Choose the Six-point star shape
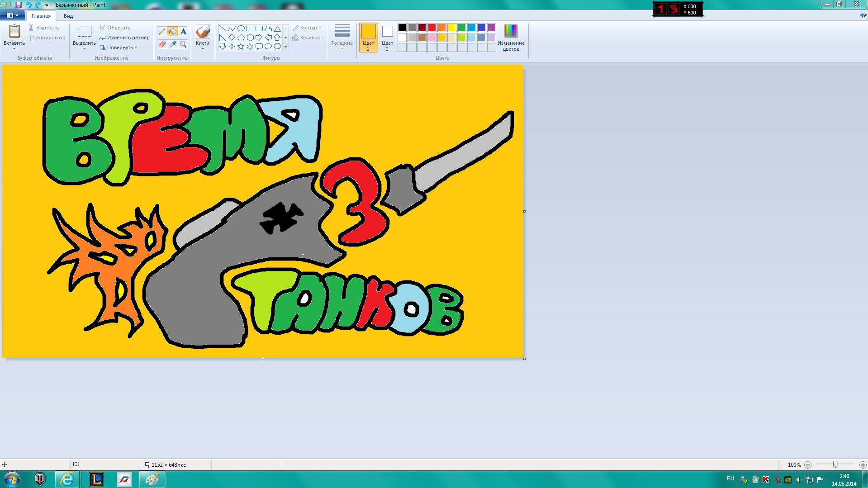Screen dimensions: 868x488 250,46
